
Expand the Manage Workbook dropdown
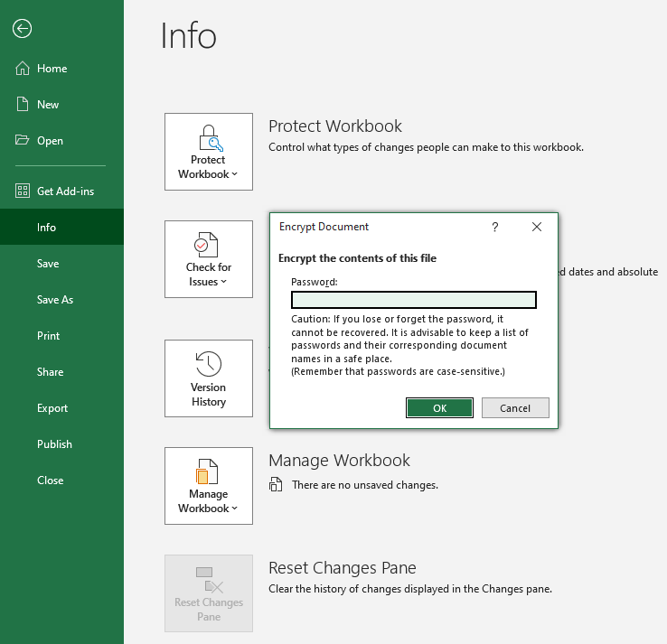coord(209,486)
